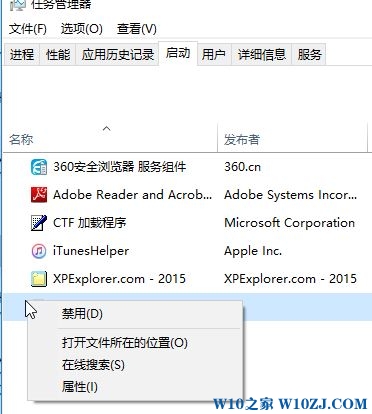Toggle sort via the arrow above 名称
The image size is (372, 414).
(x=107, y=128)
